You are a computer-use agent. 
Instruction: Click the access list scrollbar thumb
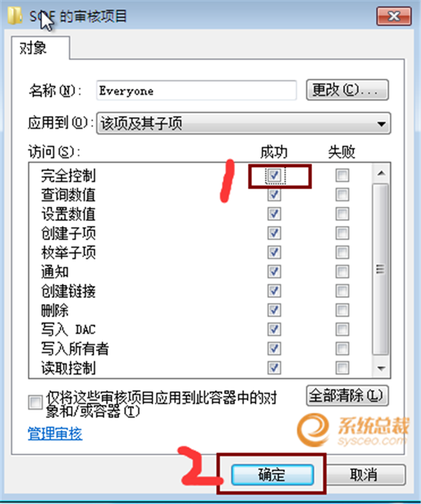pos(381,269)
